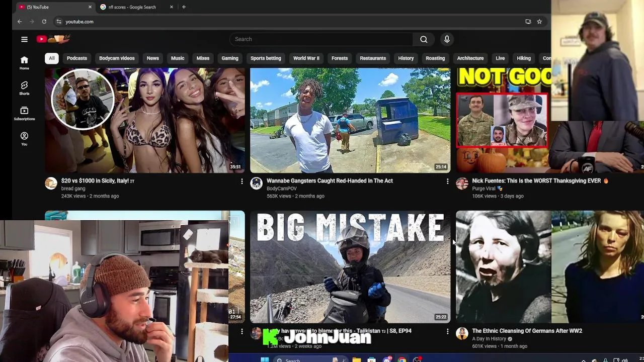The image size is (644, 362).
Task: Select the Podcasts filter chip
Action: point(77,58)
